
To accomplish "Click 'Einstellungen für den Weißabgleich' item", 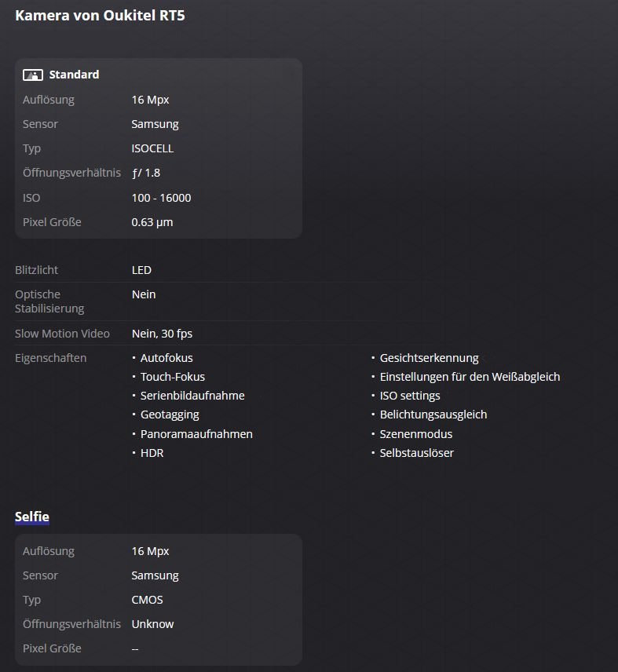I will (470, 377).
